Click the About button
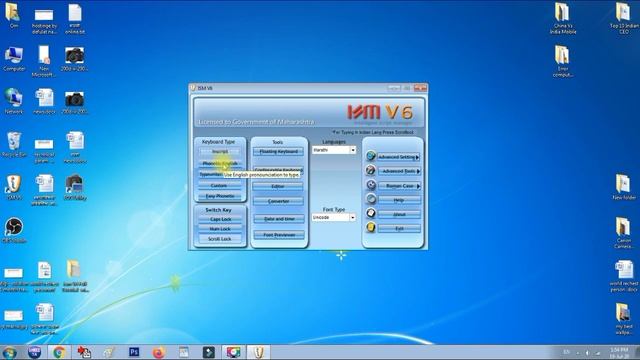Screen dimensions: 640x360 [399, 214]
